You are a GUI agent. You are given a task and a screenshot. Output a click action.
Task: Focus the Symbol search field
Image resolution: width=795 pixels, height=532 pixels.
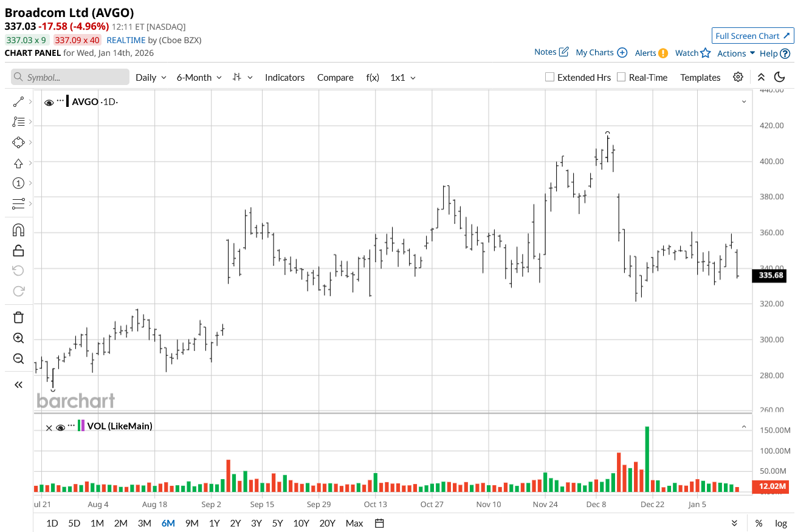tap(70, 77)
